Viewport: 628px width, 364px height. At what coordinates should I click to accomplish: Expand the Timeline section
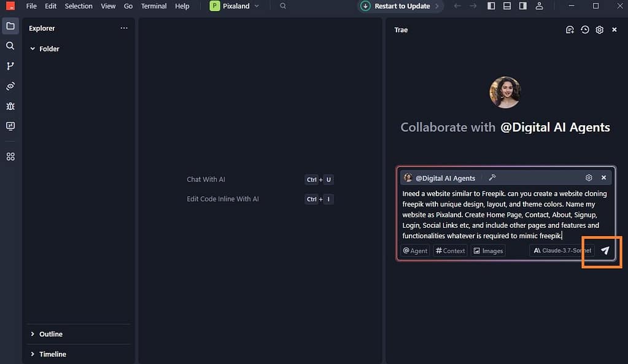(x=48, y=354)
